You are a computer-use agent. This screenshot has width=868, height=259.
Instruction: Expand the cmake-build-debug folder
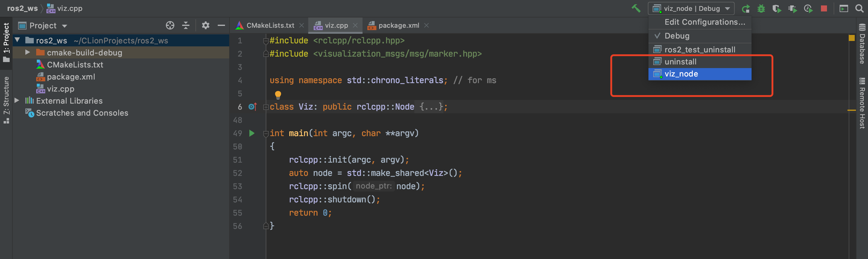tap(28, 52)
